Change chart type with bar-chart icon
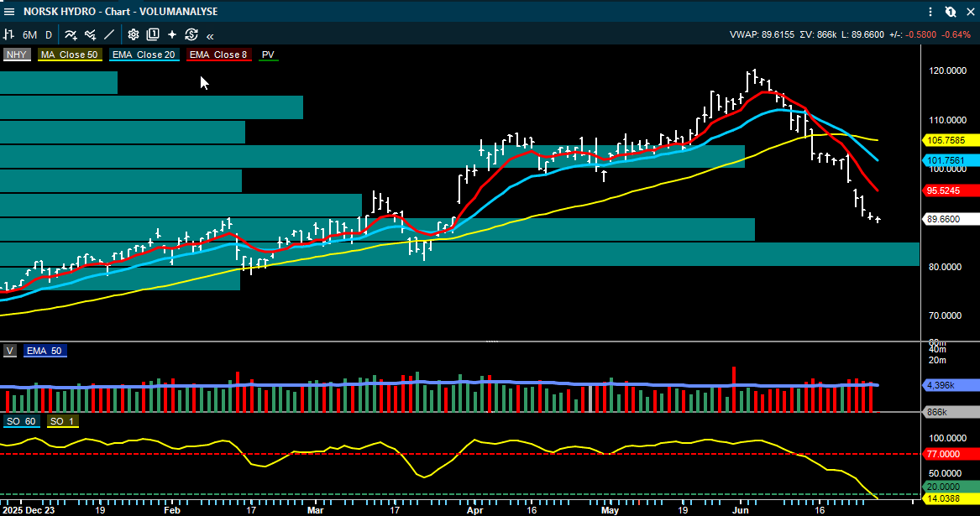980x516 pixels. 8,35
